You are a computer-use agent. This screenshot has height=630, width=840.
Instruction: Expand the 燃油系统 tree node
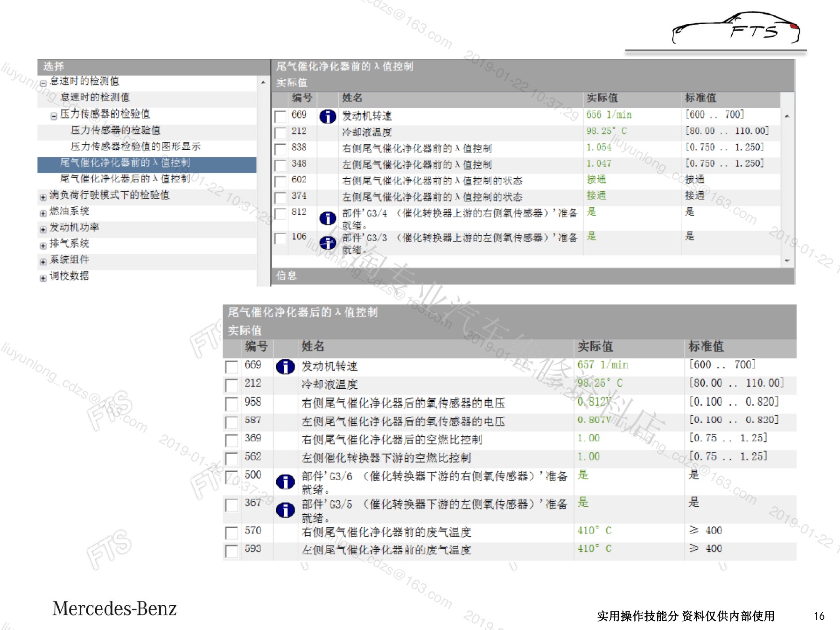tap(43, 213)
